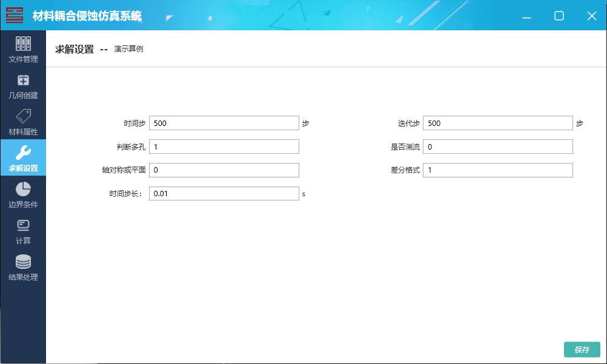Open 几何创建 geometry creation section
This screenshot has width=607, height=364.
click(23, 85)
